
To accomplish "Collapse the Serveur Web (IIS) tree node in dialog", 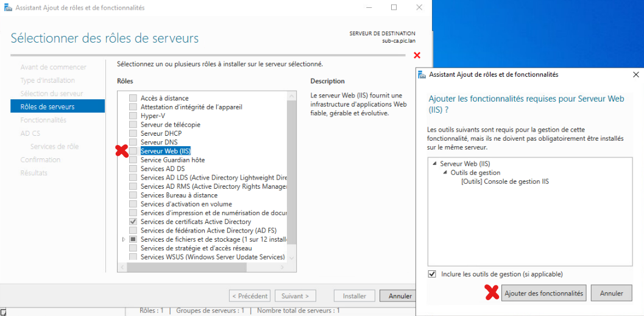I will (x=434, y=163).
